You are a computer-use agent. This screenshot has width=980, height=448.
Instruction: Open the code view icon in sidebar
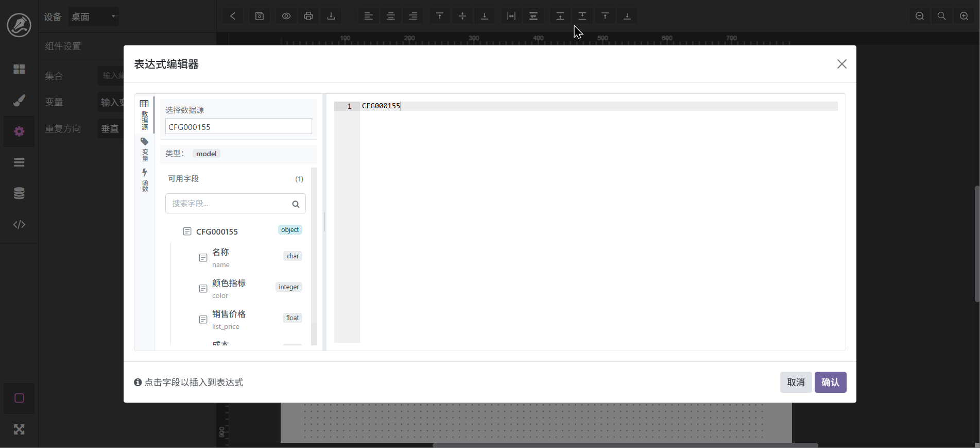[x=19, y=224]
